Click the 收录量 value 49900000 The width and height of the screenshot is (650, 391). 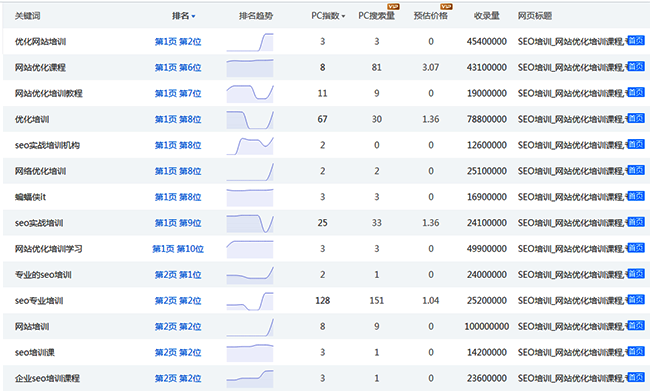click(487, 249)
